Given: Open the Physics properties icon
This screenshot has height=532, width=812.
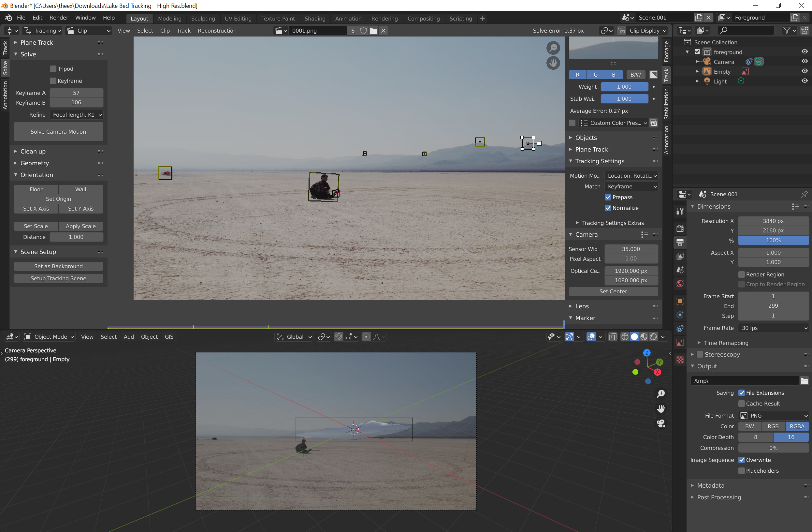Looking at the screenshot, I should pyautogui.click(x=680, y=315).
